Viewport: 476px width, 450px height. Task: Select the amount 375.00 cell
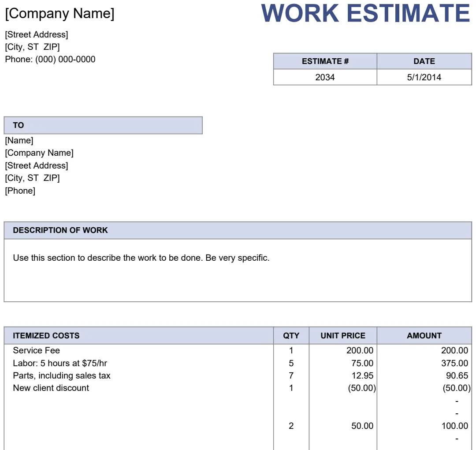click(424, 363)
